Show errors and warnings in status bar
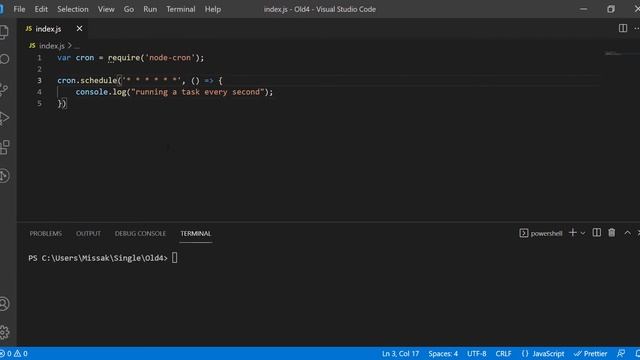This screenshot has height=360, width=640. coord(14,353)
